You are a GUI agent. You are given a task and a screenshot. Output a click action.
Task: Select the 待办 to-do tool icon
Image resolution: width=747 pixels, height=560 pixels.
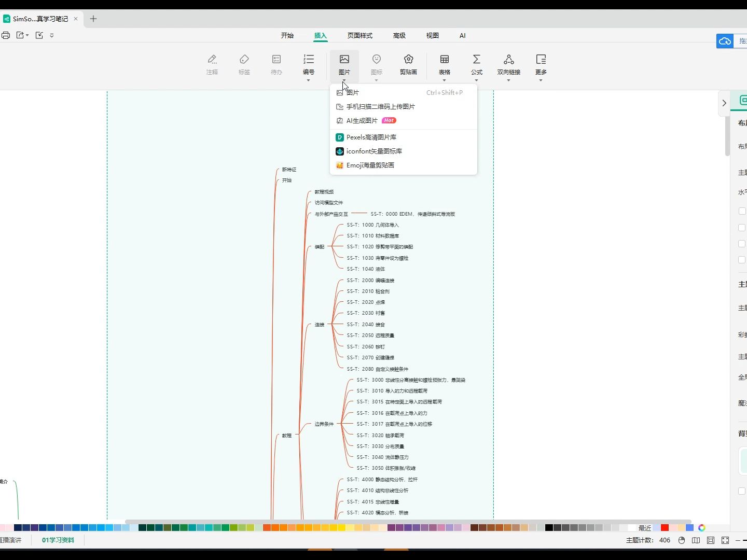[x=276, y=59]
